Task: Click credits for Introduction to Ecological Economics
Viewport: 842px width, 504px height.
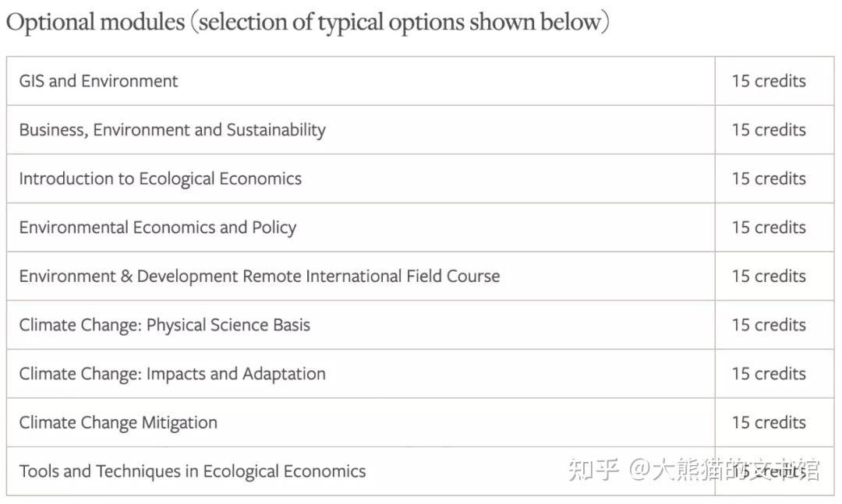Action: pyautogui.click(x=769, y=178)
